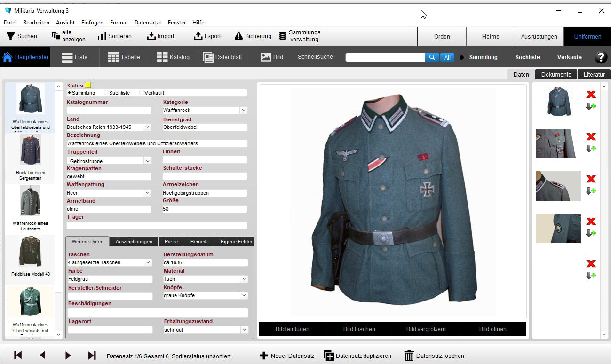Click the magnifier search button
Viewport: 611px width, 364px height.
point(432,57)
